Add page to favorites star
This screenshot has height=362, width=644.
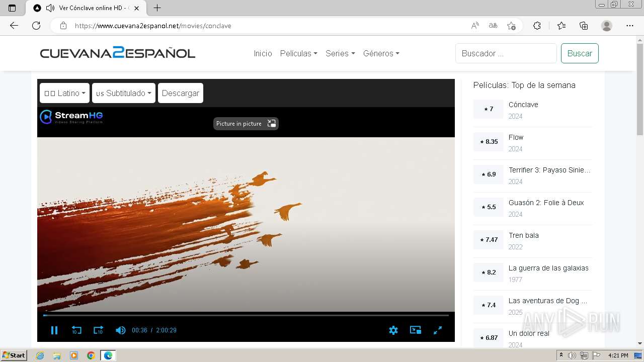(511, 26)
